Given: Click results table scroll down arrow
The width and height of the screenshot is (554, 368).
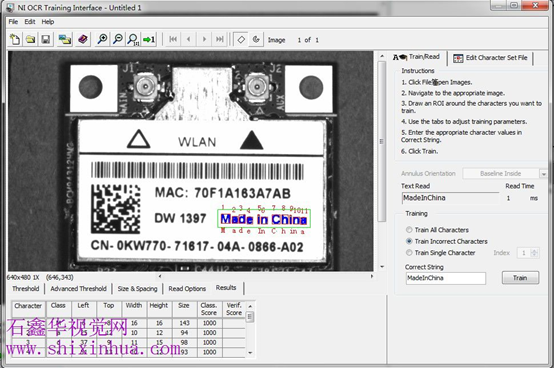Looking at the screenshot, I should coord(250,352).
